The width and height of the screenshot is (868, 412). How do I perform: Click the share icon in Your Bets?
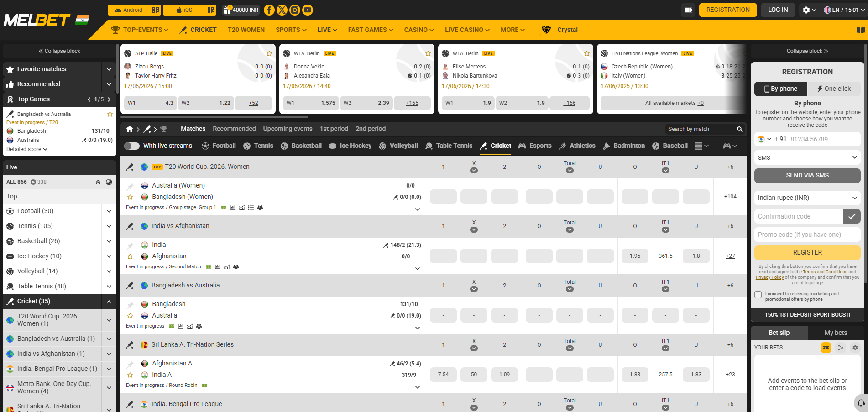coord(841,348)
